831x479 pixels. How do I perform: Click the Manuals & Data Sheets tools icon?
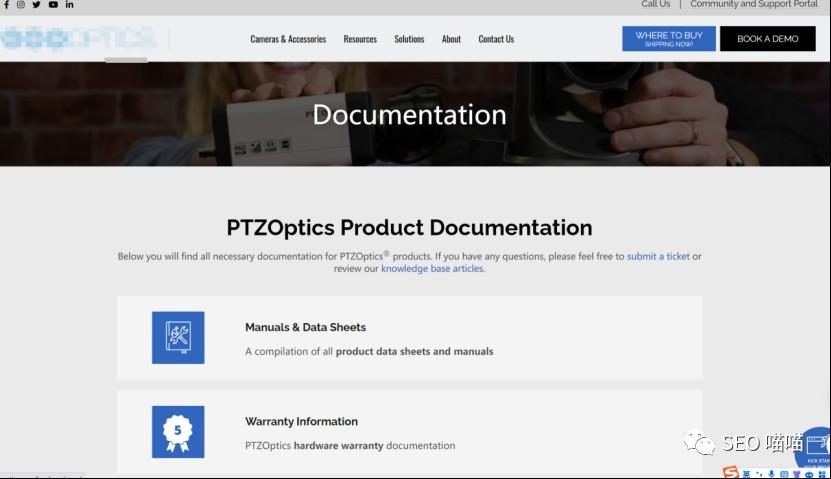[178, 338]
